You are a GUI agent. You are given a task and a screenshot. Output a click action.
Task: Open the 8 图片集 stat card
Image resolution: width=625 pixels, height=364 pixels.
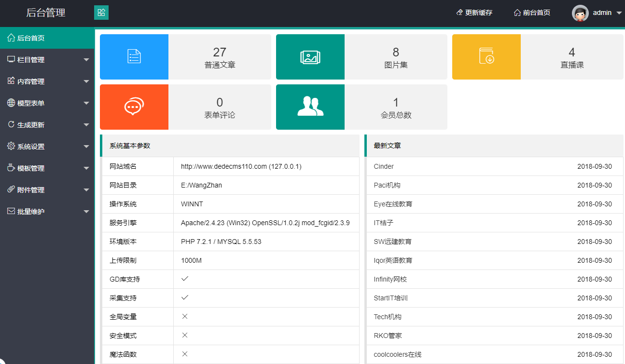[x=361, y=57]
